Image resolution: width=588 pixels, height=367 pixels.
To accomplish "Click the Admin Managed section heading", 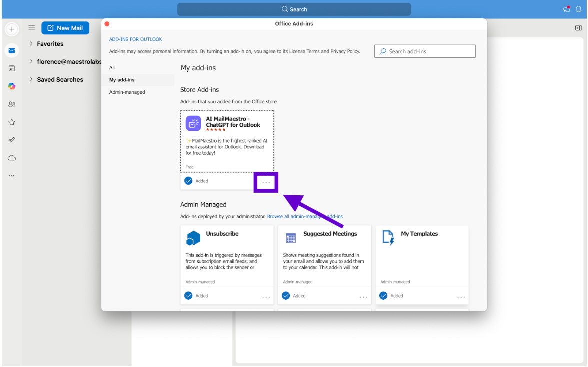I will [203, 204].
